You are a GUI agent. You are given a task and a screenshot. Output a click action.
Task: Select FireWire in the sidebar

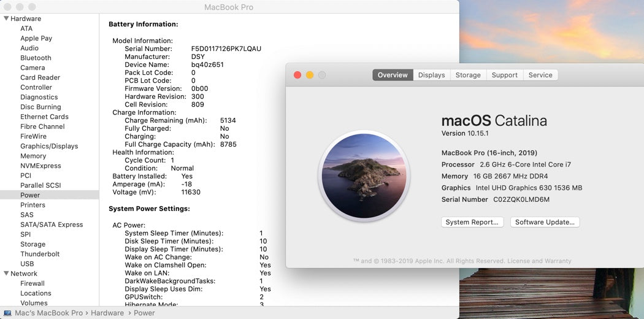33,136
